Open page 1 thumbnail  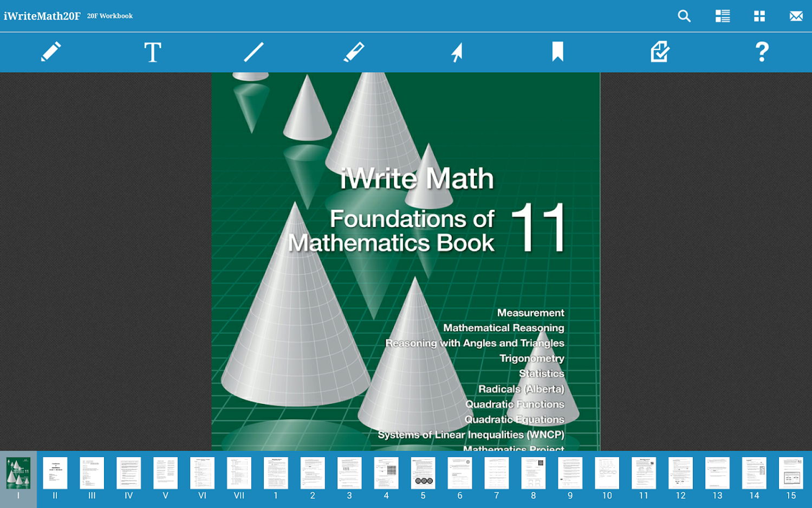coord(276,473)
